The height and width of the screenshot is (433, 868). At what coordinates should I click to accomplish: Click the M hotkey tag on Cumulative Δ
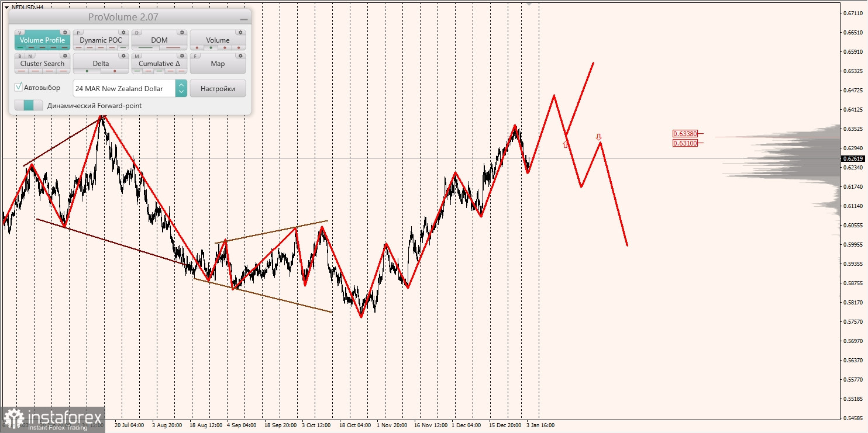point(137,56)
